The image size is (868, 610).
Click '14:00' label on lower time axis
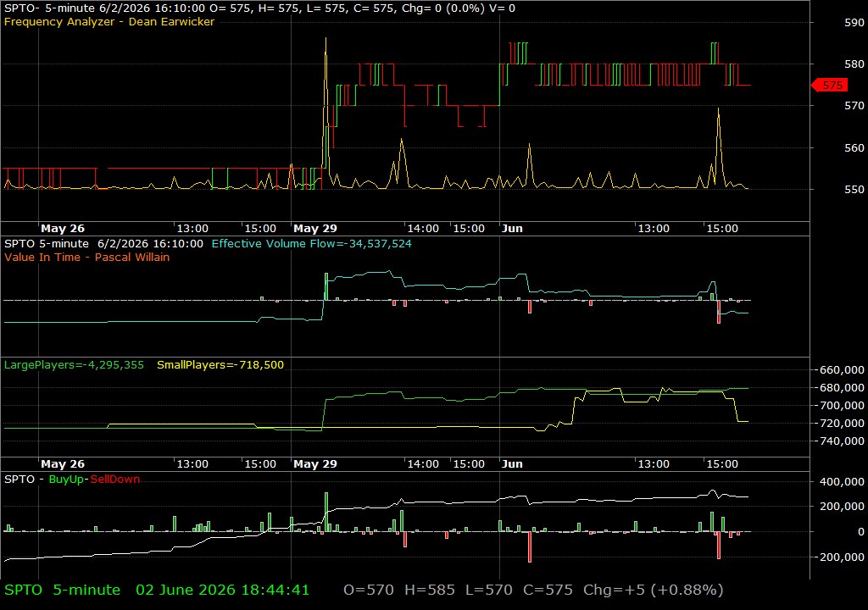pyautogui.click(x=423, y=464)
